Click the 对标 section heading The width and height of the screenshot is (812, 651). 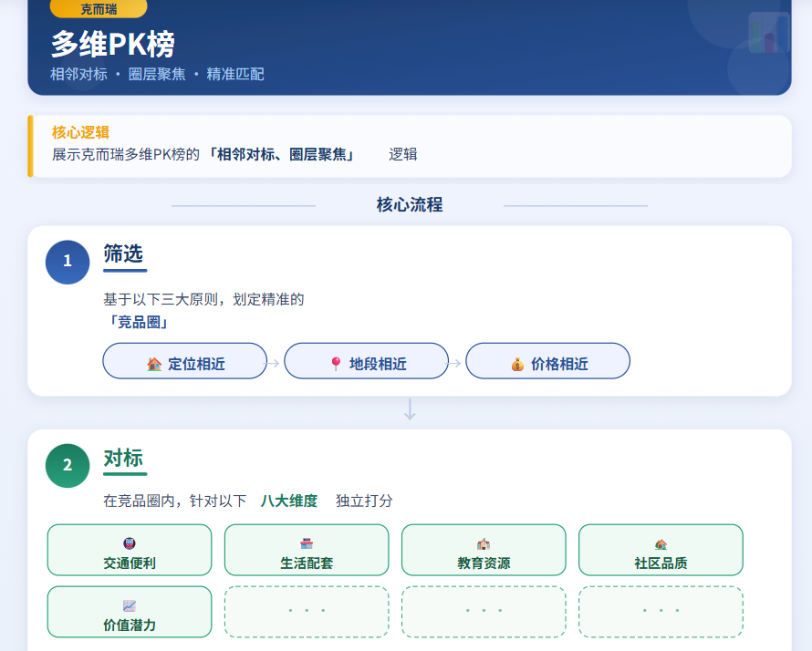click(x=123, y=458)
